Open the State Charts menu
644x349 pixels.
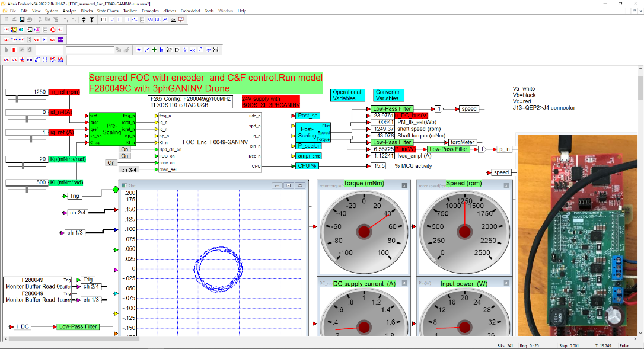(107, 11)
